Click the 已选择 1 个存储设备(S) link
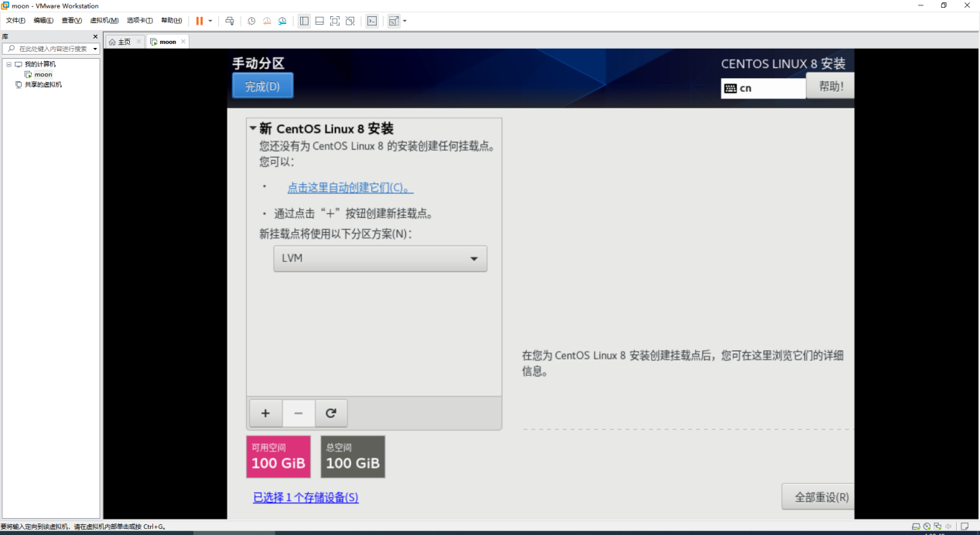Image resolution: width=980 pixels, height=535 pixels. coord(306,498)
